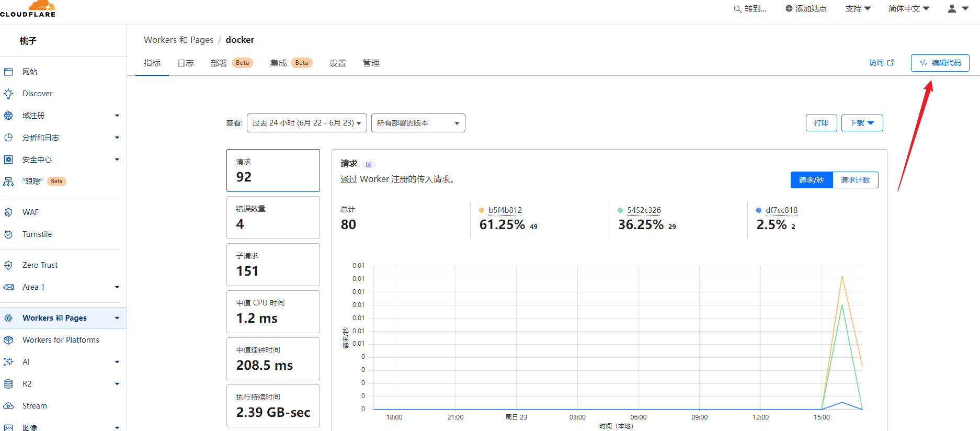Click the orange b5f4b812 legend dot
Image resolution: width=980 pixels, height=431 pixels.
(x=482, y=210)
